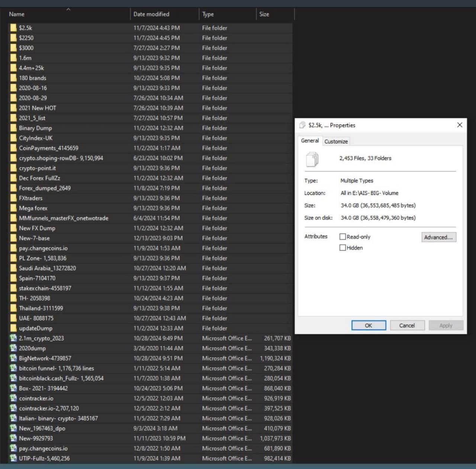Screen dimensions: 476x469
Task: Click the "Spain-7104170" folder name
Action: coord(37,278)
